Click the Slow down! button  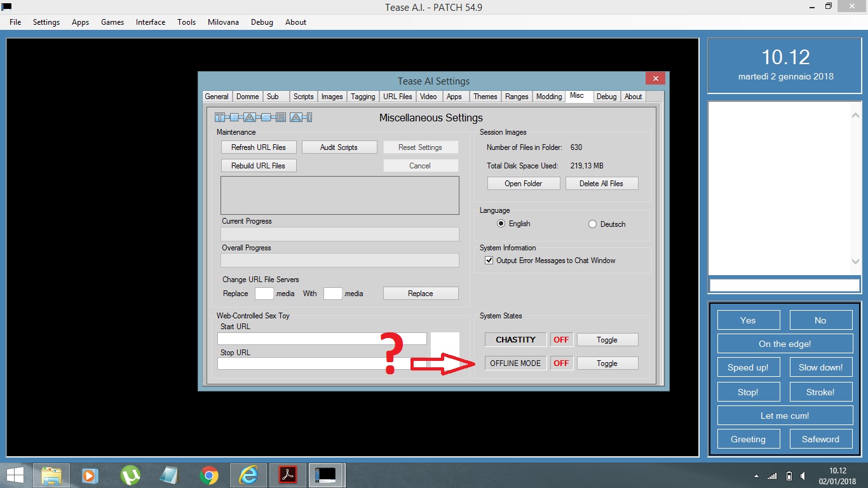coord(820,367)
